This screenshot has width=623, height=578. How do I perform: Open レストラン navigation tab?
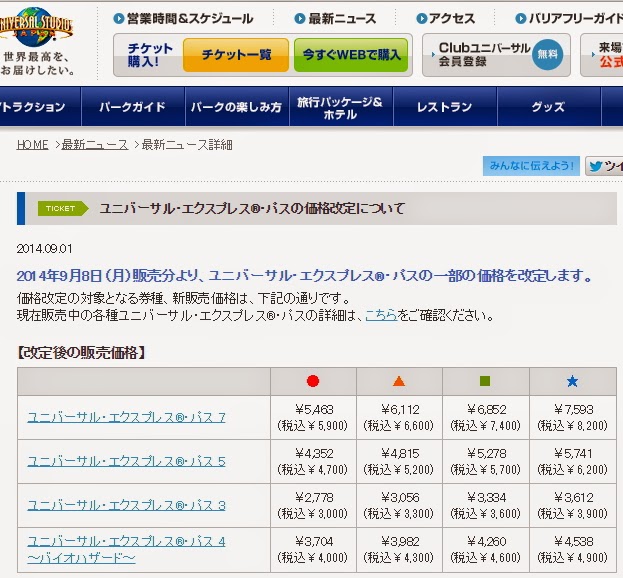(x=445, y=106)
